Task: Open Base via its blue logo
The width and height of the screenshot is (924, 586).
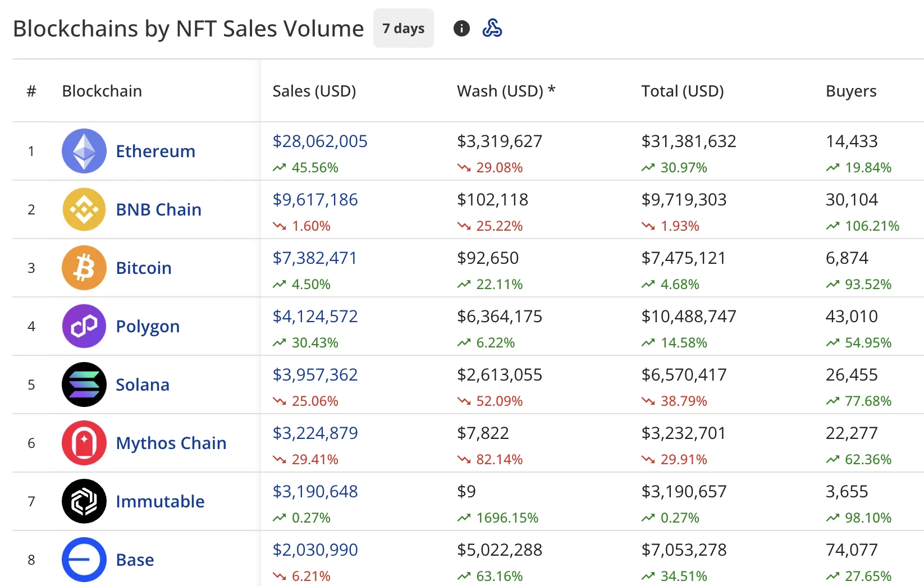Action: (x=83, y=560)
